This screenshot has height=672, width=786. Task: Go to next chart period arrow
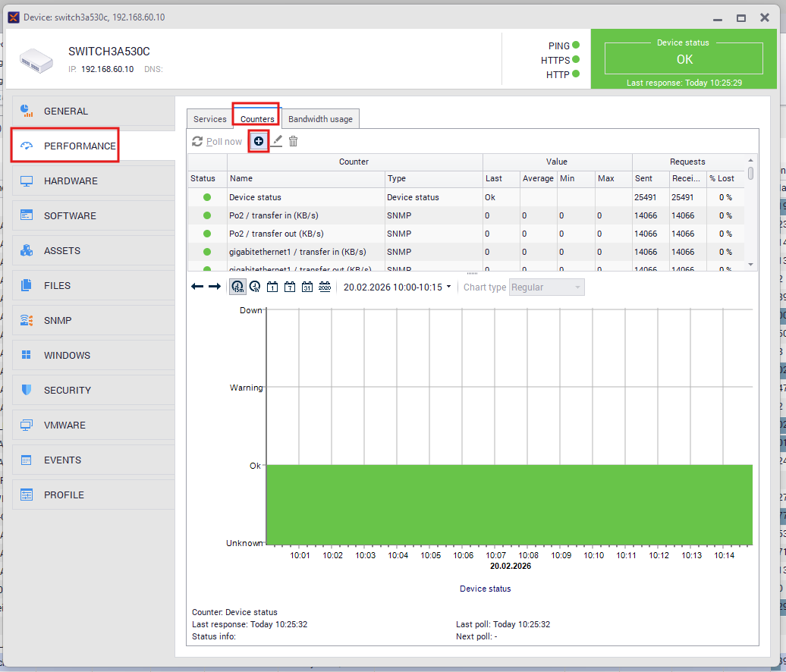click(x=215, y=287)
